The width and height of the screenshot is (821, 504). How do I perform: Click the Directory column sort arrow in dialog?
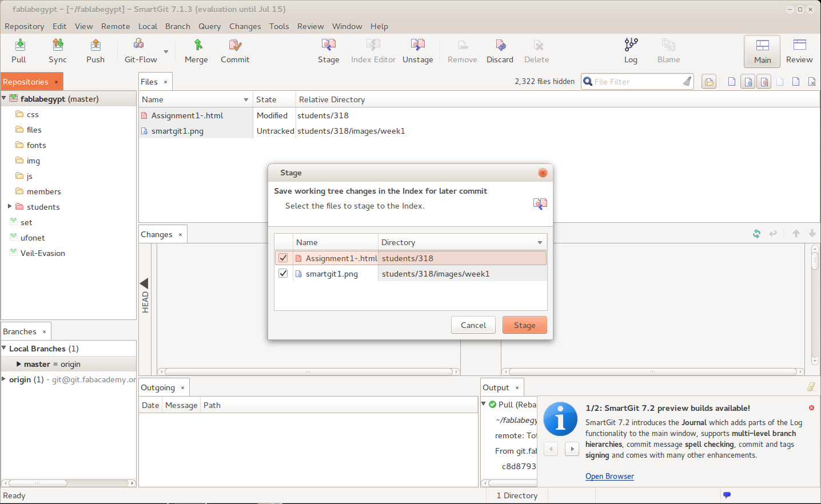pos(540,242)
